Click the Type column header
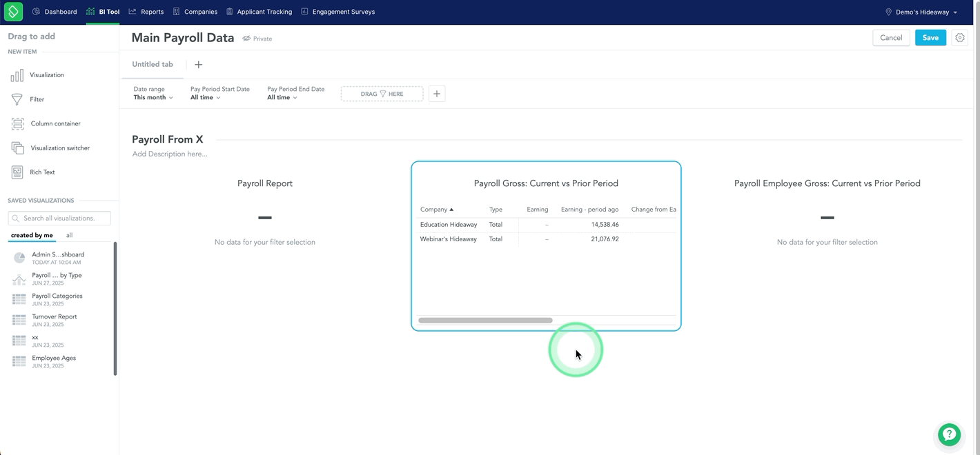980x455 pixels. (496, 210)
